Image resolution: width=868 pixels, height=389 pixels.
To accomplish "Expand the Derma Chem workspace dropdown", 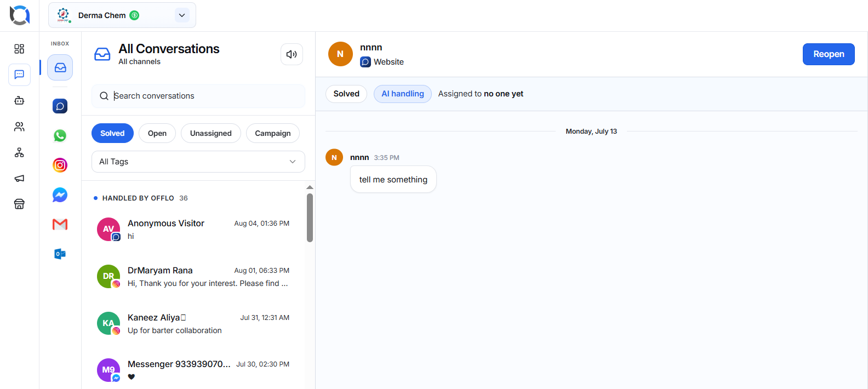I will point(182,15).
